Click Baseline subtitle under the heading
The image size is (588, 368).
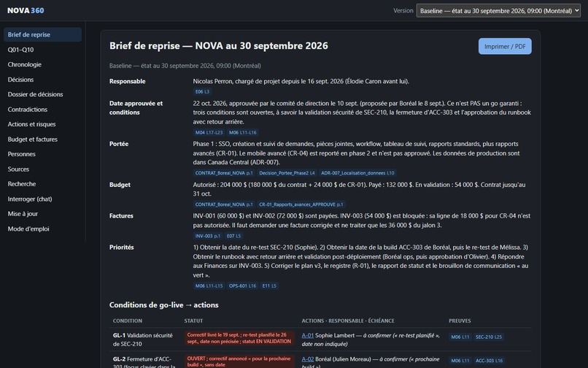[x=185, y=66]
